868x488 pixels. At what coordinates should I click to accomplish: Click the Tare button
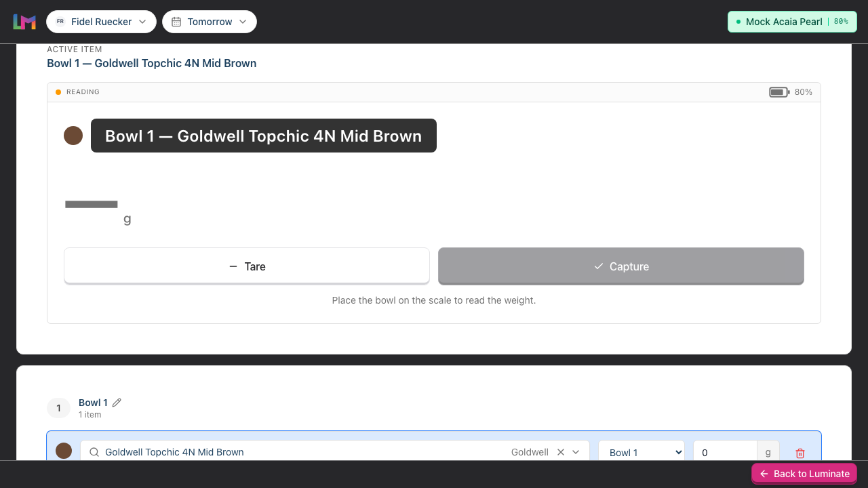247,266
